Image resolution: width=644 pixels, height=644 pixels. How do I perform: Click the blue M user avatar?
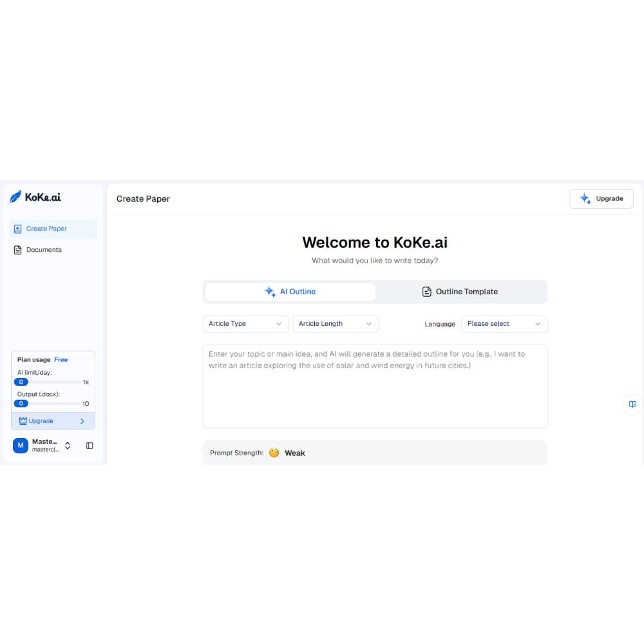click(x=21, y=445)
